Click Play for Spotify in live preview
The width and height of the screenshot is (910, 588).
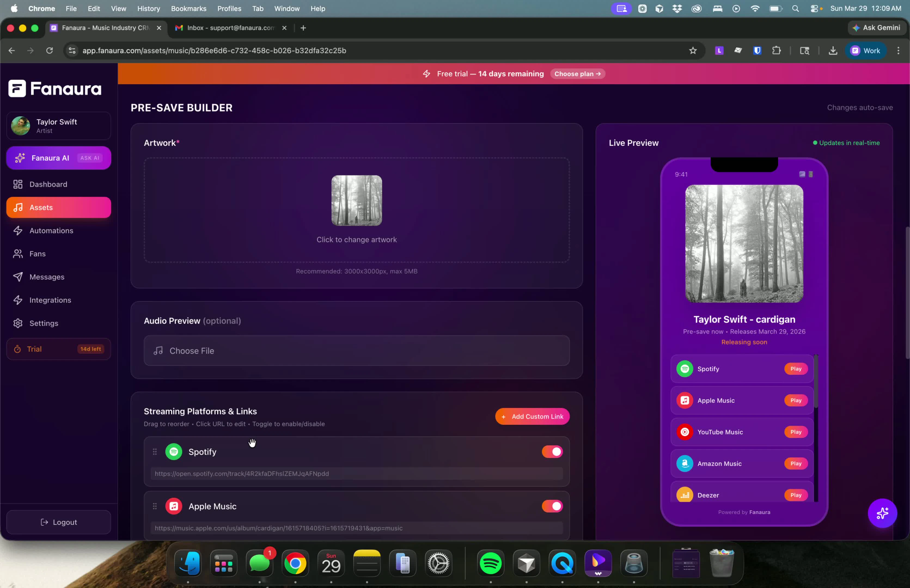796,369
